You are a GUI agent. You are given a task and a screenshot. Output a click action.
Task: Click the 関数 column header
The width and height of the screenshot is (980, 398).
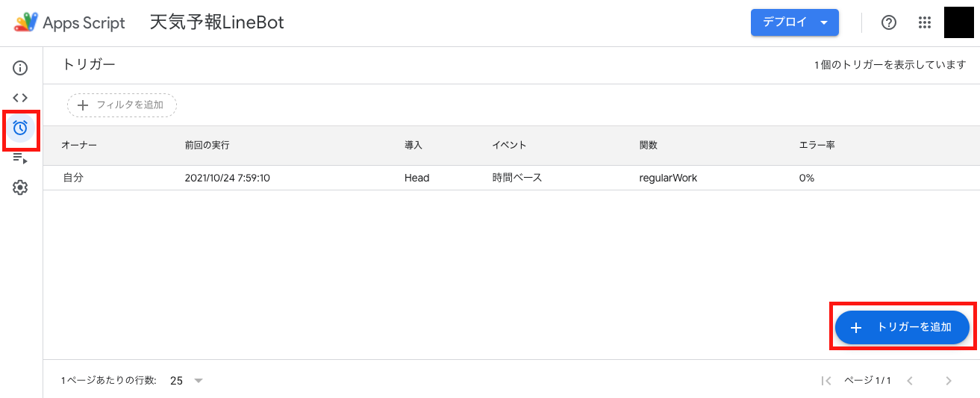click(649, 145)
